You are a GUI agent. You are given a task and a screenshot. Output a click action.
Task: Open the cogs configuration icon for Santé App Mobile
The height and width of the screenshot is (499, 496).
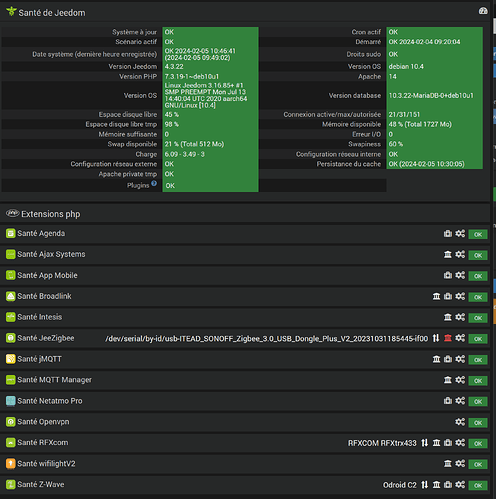click(x=460, y=275)
